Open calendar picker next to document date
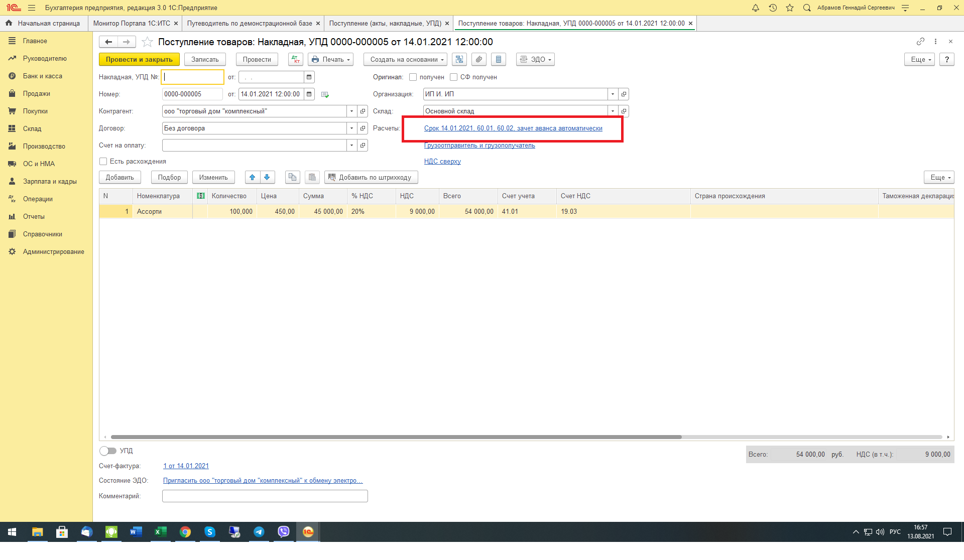Viewport: 964px width, 560px height. click(309, 94)
